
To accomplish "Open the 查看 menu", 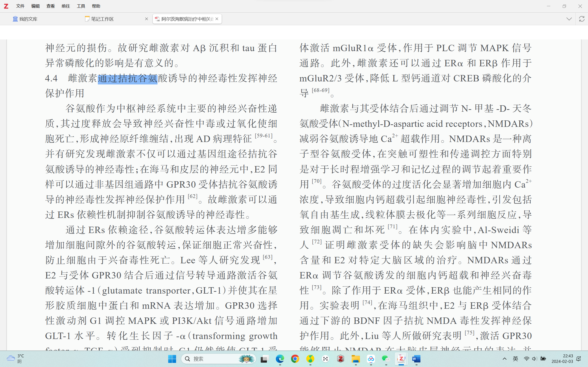I will (x=51, y=6).
